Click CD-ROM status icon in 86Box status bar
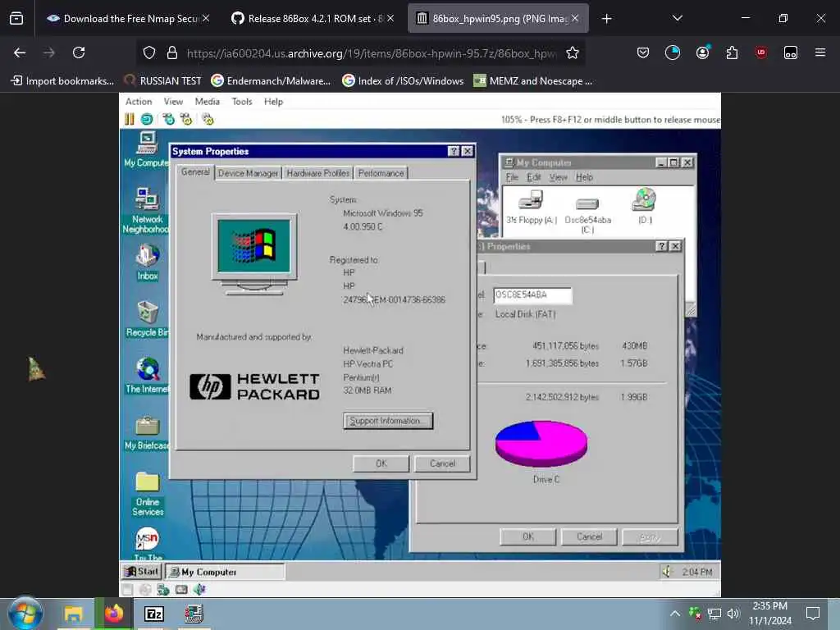The image size is (840, 630). 145,589
